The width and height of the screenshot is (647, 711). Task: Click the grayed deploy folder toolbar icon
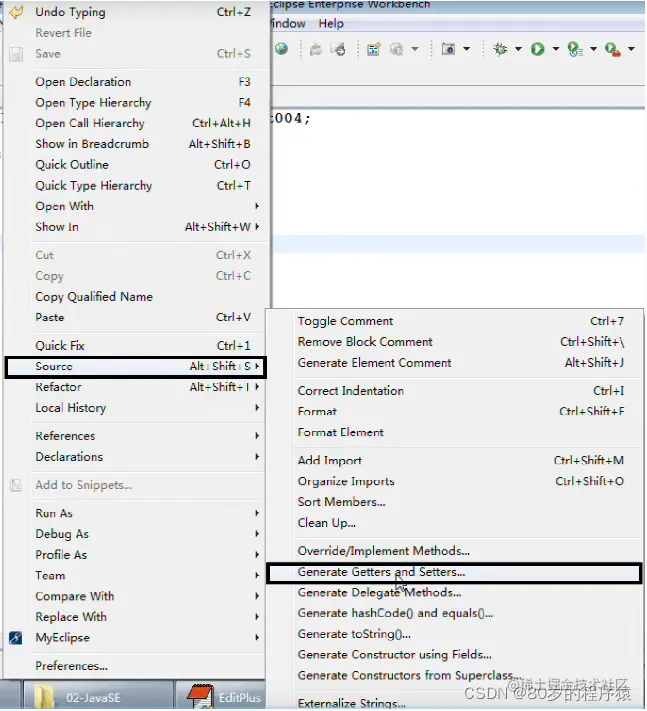click(x=316, y=49)
